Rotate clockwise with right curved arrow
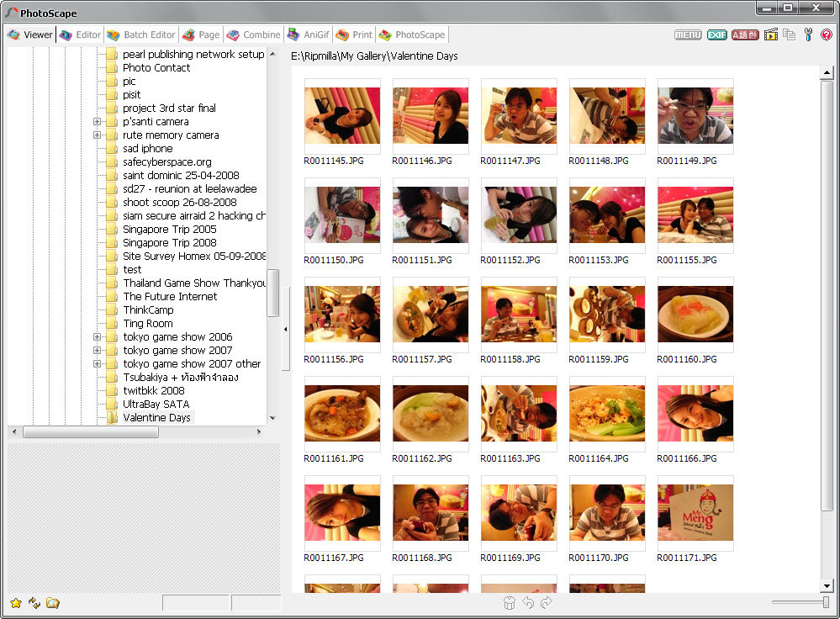The image size is (840, 619). pos(547,603)
